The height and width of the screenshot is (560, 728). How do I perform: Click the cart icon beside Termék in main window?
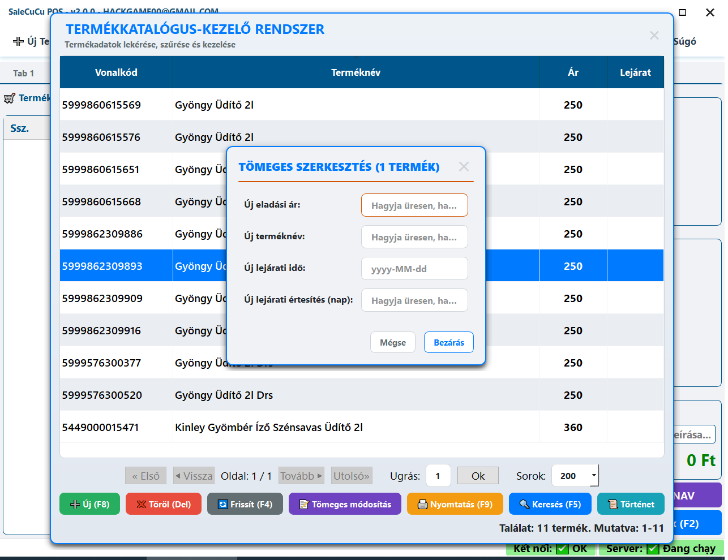pyautogui.click(x=9, y=98)
